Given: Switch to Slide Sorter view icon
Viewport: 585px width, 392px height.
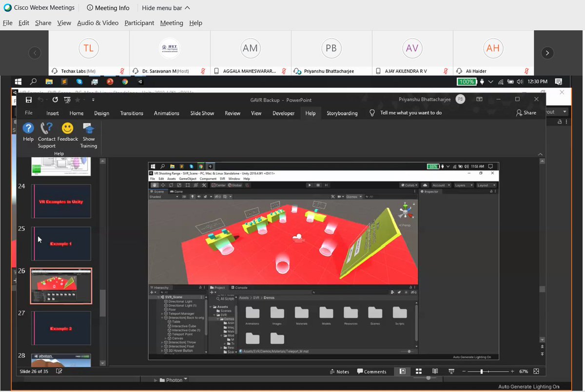Looking at the screenshot, I should 418,371.
